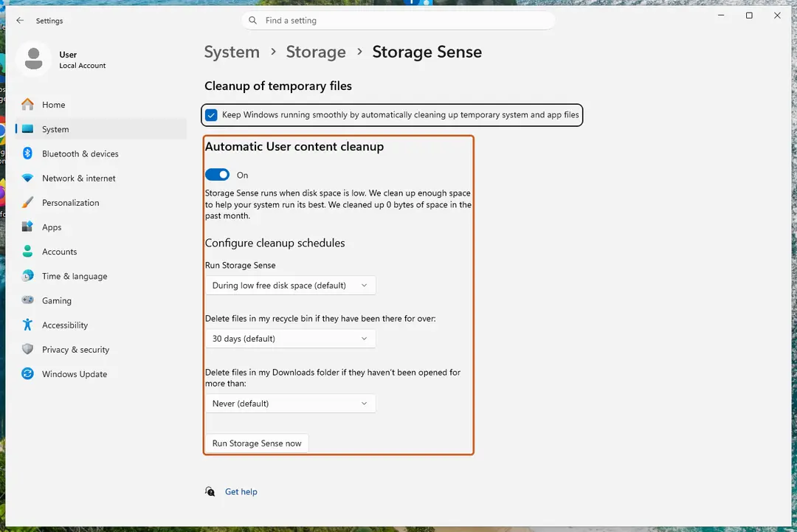Click the search magnifier icon
Image resolution: width=797 pixels, height=532 pixels.
pos(252,21)
